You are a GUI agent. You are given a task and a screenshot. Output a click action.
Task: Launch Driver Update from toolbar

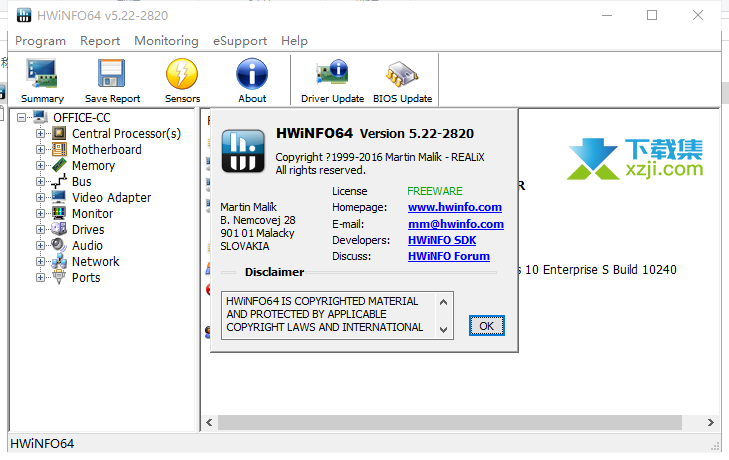(x=332, y=73)
